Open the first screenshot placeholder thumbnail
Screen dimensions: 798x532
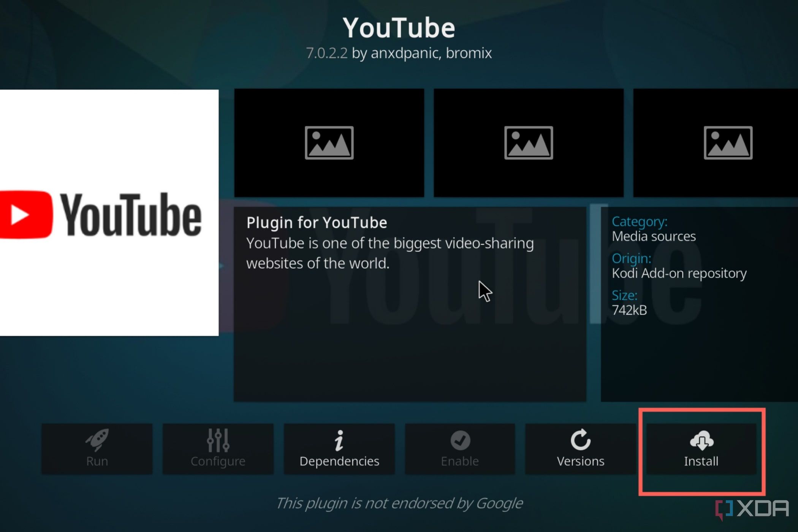pyautogui.click(x=329, y=143)
